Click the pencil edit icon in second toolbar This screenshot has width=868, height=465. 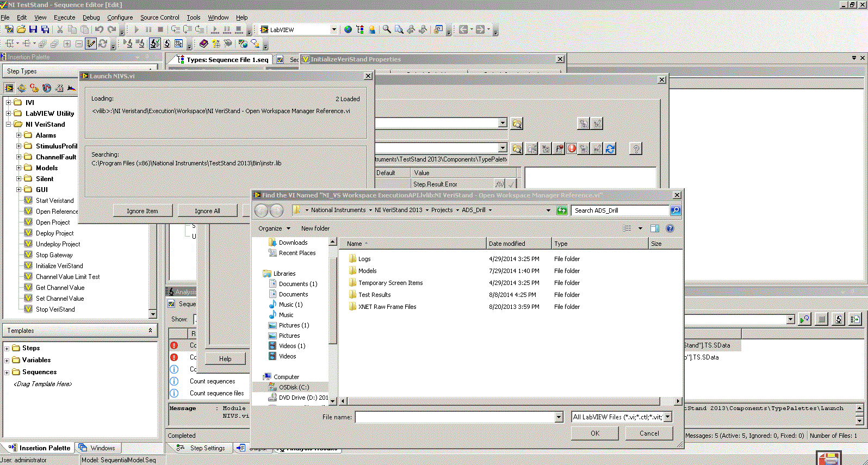click(91, 44)
